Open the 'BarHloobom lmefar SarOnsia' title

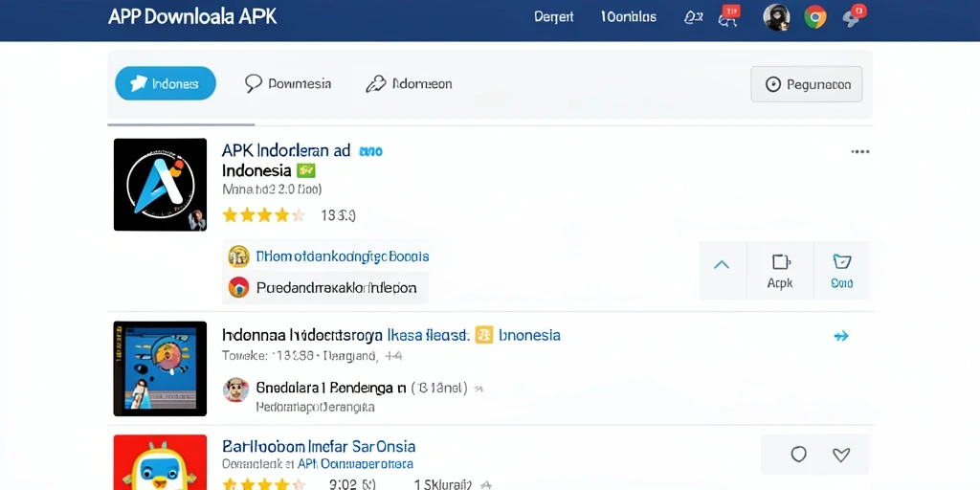point(319,446)
